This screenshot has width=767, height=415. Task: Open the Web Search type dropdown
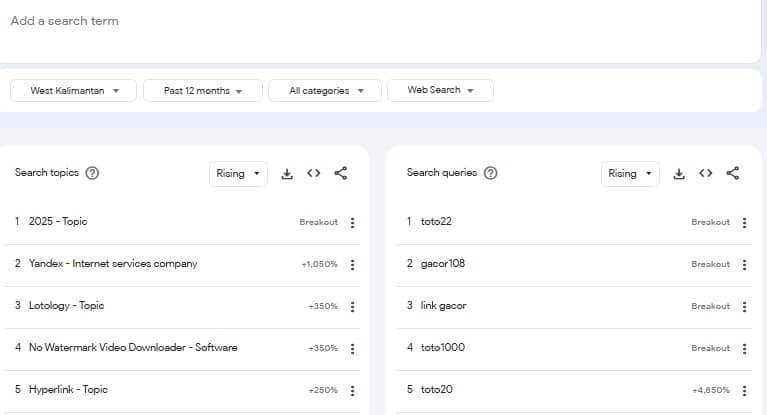pyautogui.click(x=440, y=90)
